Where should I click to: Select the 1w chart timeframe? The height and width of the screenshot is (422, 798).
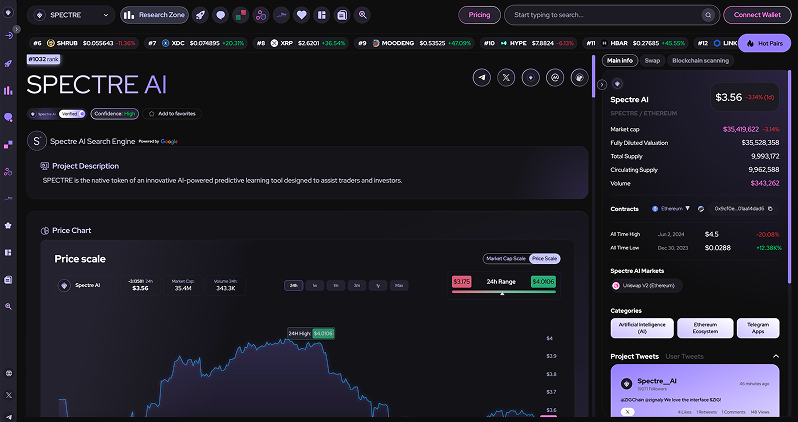tap(315, 286)
